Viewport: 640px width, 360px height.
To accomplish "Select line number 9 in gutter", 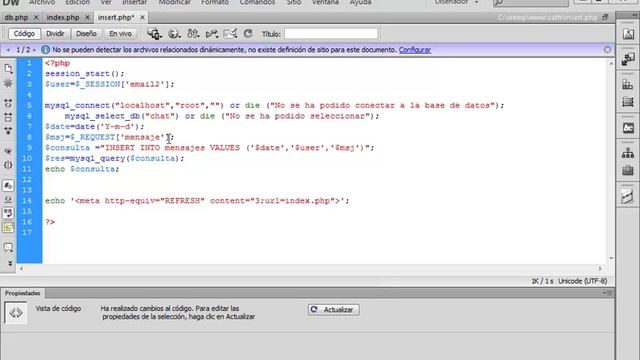I will 29,148.
